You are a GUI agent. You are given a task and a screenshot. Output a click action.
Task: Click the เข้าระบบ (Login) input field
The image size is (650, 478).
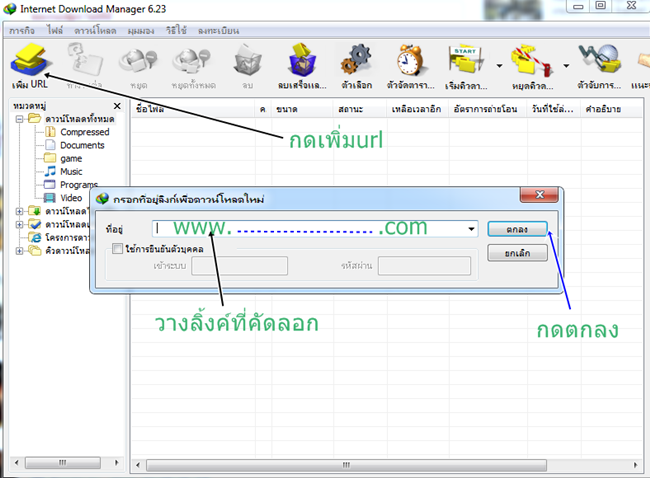[240, 266]
